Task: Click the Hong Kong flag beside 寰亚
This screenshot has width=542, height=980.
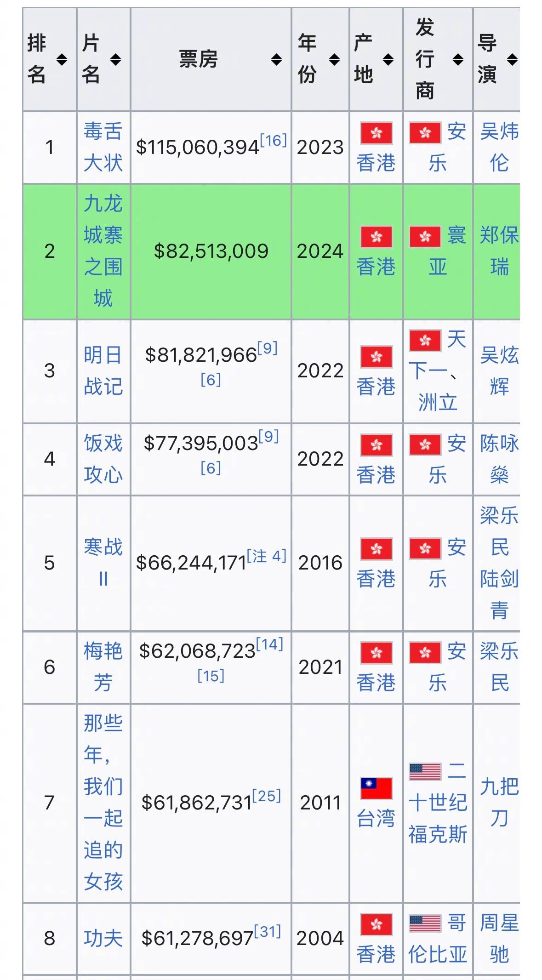Action: tap(425, 237)
